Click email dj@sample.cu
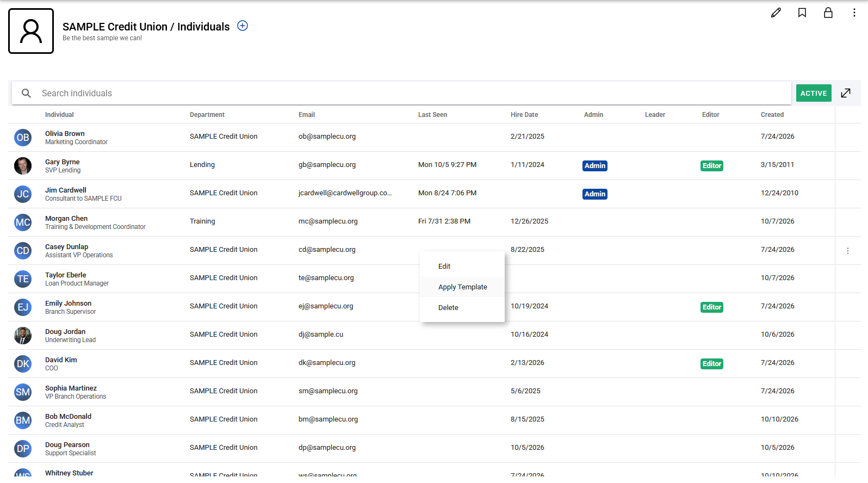 click(321, 335)
